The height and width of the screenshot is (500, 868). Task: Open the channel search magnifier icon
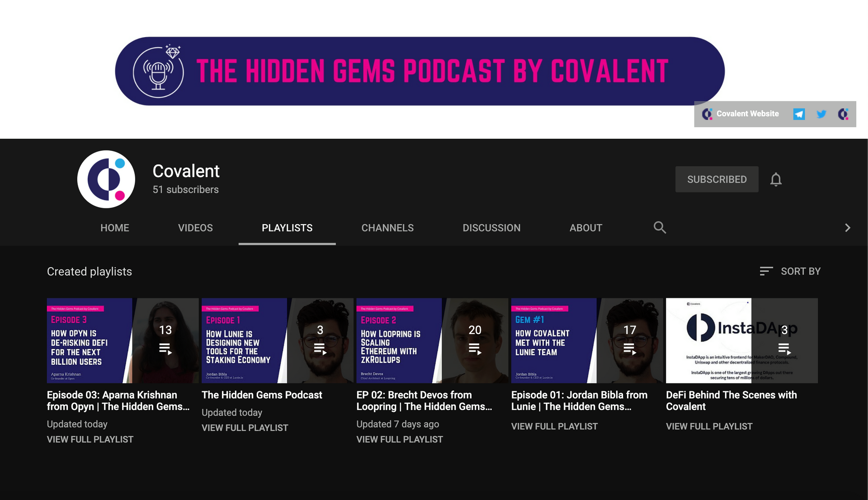[660, 227]
